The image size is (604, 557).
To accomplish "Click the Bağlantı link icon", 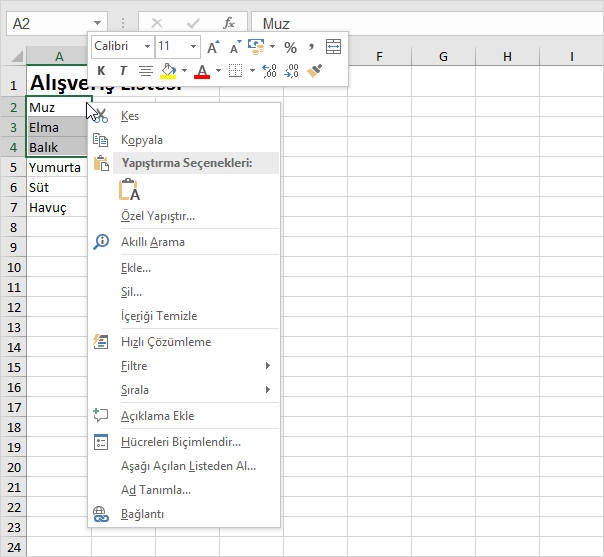I will pyautogui.click(x=101, y=514).
